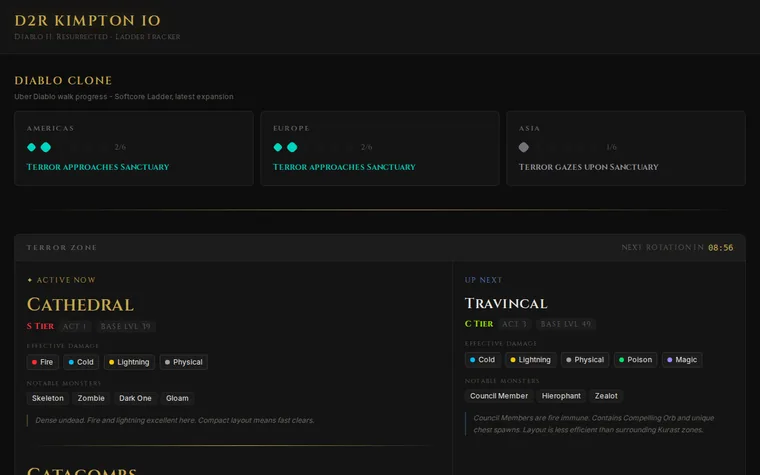760x475 pixels.
Task: Click the Diablo Clone section heading
Action: click(x=63, y=80)
